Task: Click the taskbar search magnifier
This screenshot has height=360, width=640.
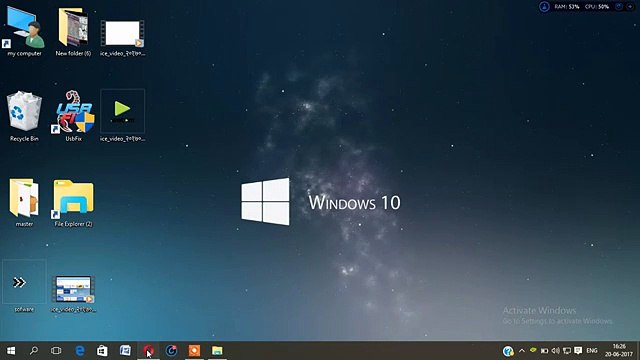Action: 34,351
